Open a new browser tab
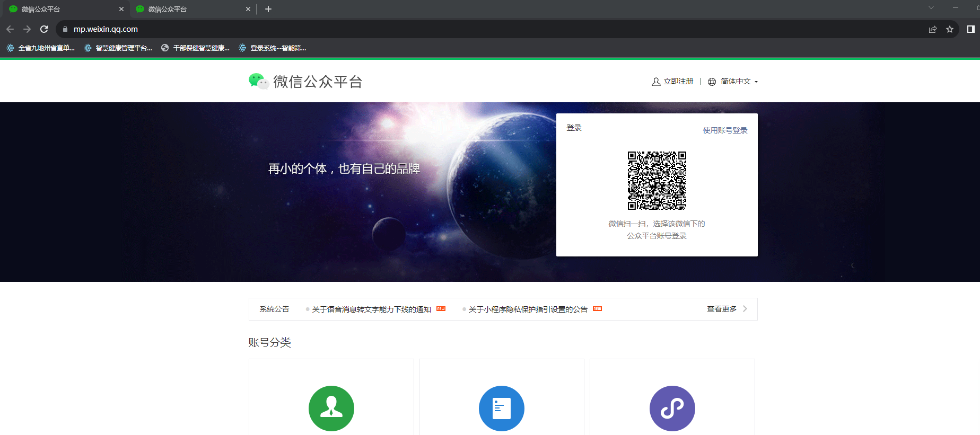The height and width of the screenshot is (435, 980). [x=268, y=9]
